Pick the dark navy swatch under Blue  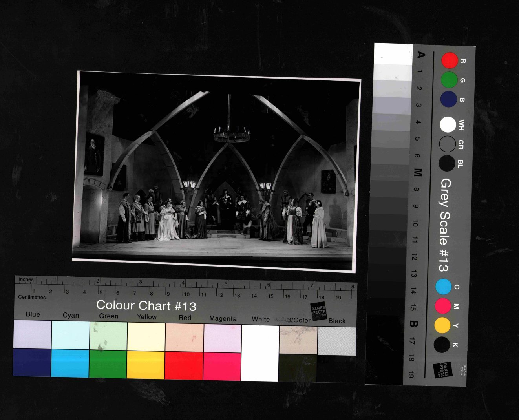point(32,362)
